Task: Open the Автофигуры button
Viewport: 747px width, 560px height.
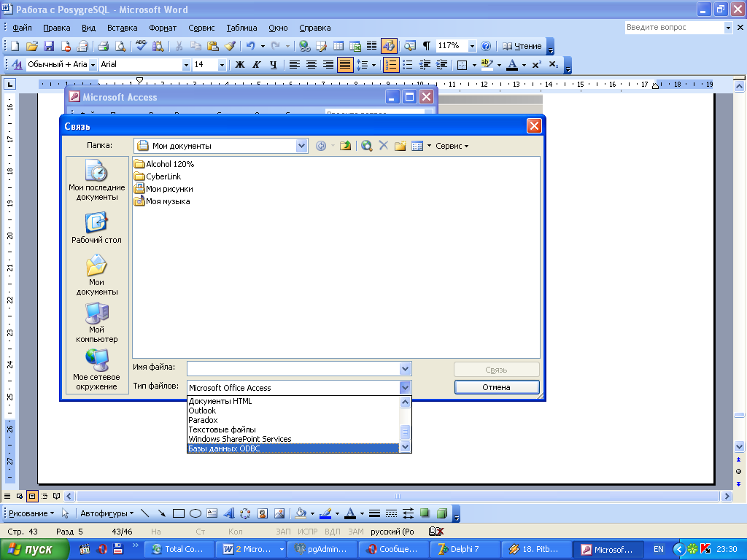Action: (x=107, y=513)
